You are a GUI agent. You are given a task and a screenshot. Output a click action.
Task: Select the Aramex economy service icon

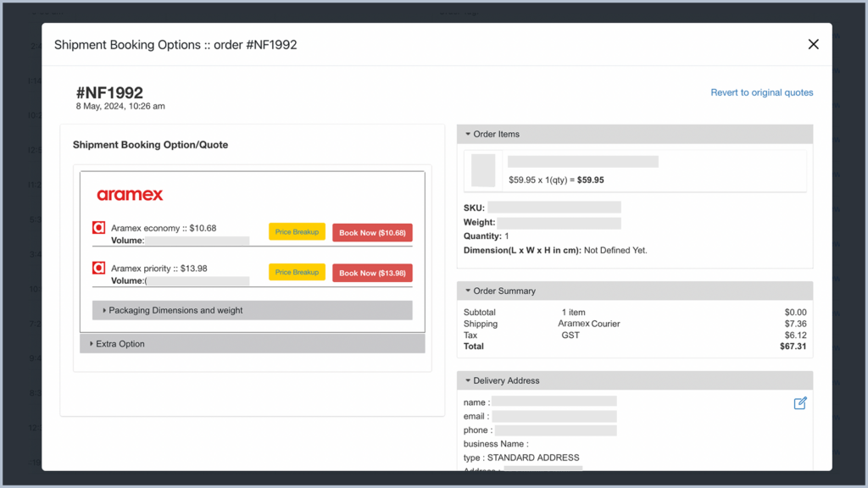click(x=98, y=228)
